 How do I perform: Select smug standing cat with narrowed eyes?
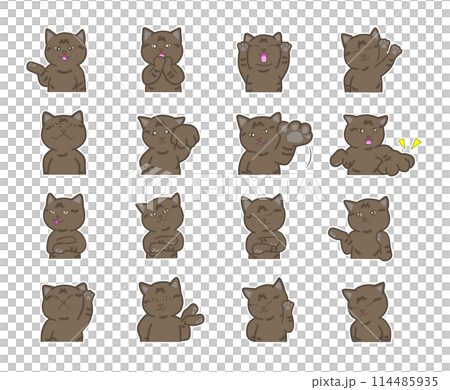[x=63, y=143]
